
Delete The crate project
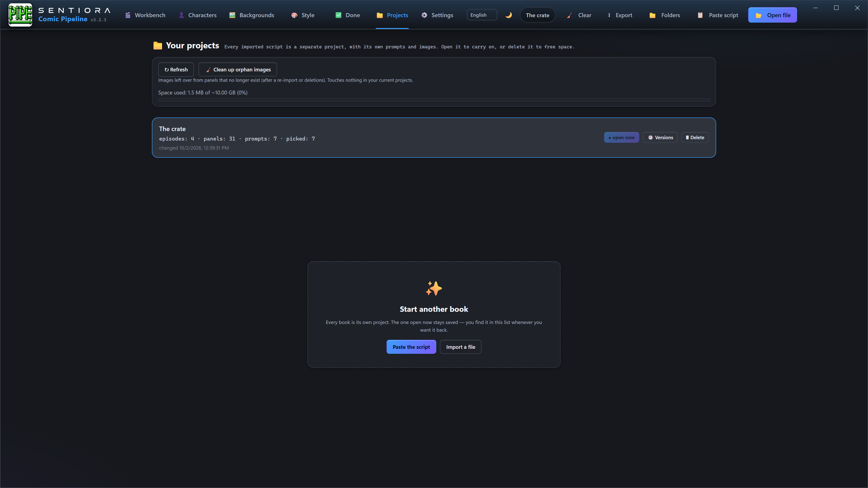(695, 137)
